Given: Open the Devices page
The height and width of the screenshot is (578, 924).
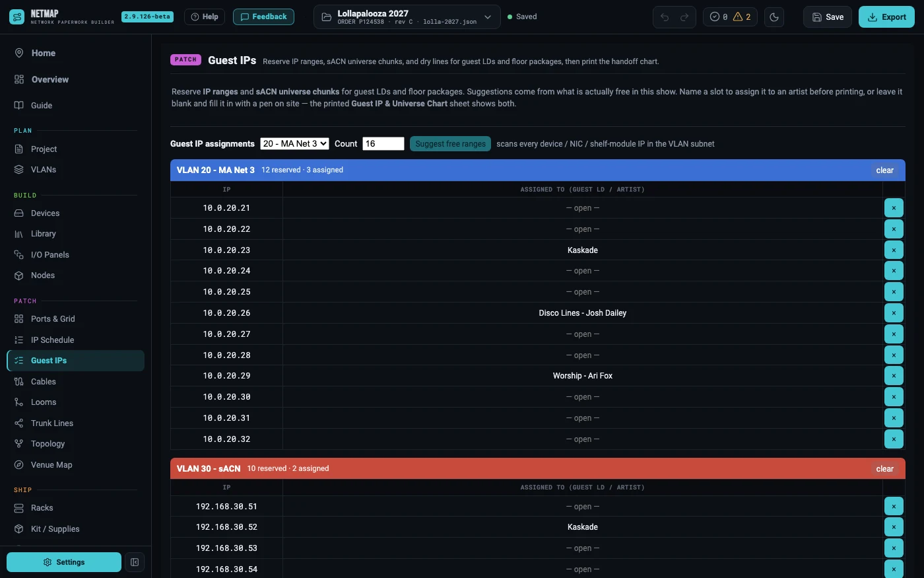Looking at the screenshot, I should [75, 213].
